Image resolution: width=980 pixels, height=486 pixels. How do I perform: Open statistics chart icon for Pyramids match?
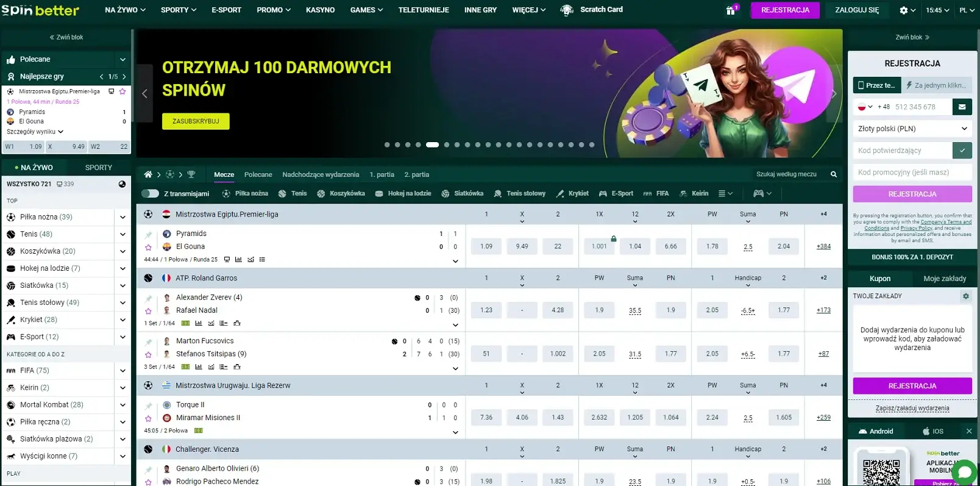[238, 259]
